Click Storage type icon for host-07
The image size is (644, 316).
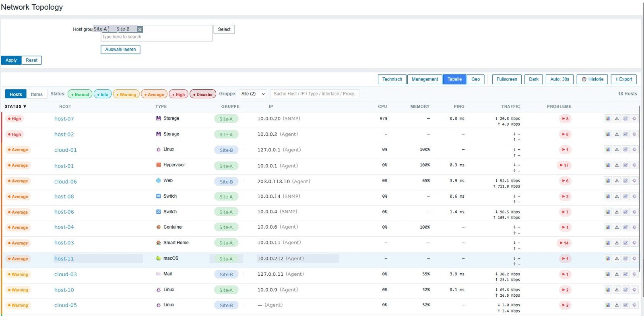[159, 118]
